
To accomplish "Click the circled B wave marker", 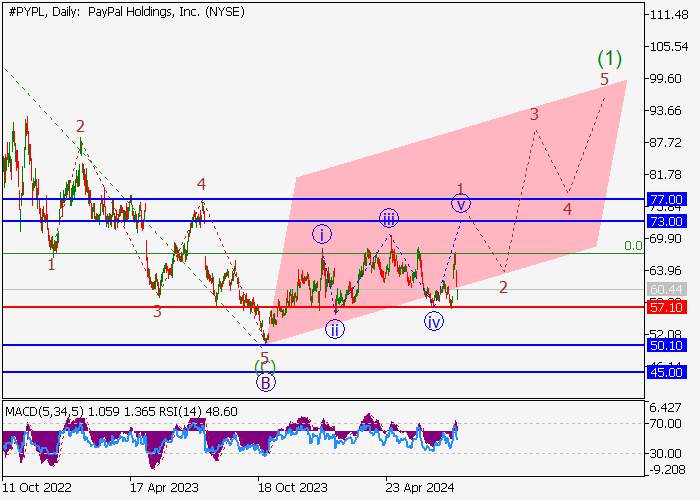I will coord(266,383).
